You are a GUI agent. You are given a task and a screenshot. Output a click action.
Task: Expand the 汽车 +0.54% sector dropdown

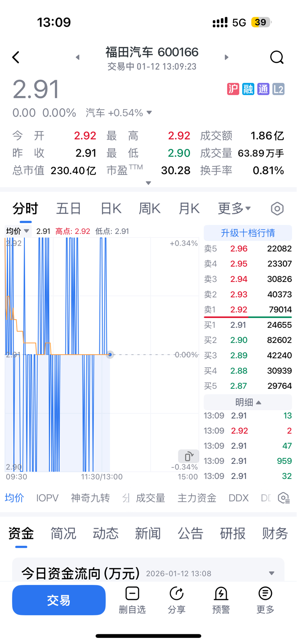click(x=119, y=113)
